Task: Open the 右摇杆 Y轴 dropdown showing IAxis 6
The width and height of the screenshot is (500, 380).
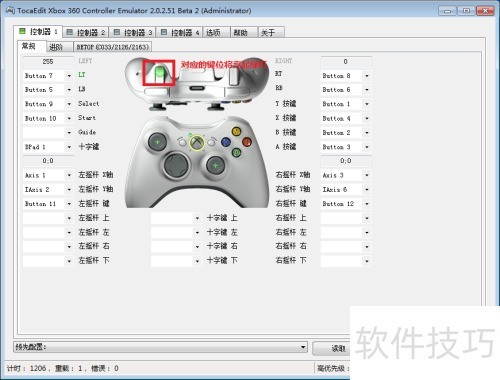Action: click(x=346, y=189)
